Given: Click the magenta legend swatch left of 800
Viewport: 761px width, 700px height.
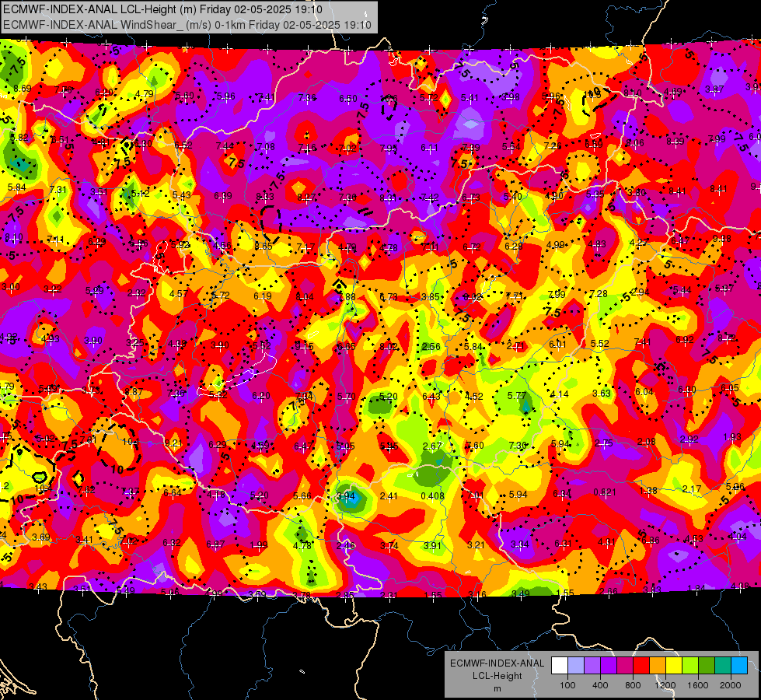Looking at the screenshot, I should 625,666.
